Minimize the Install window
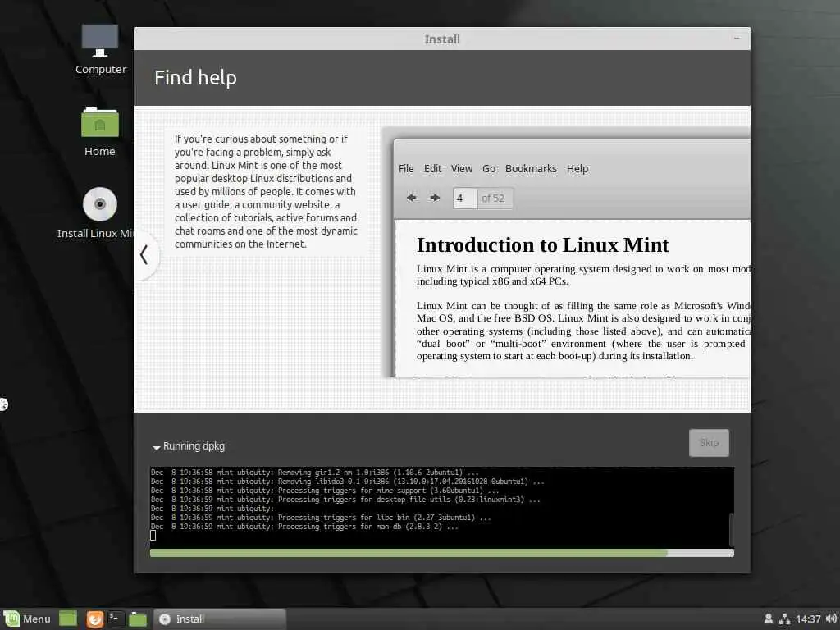The height and width of the screenshot is (630, 840). tap(737, 39)
